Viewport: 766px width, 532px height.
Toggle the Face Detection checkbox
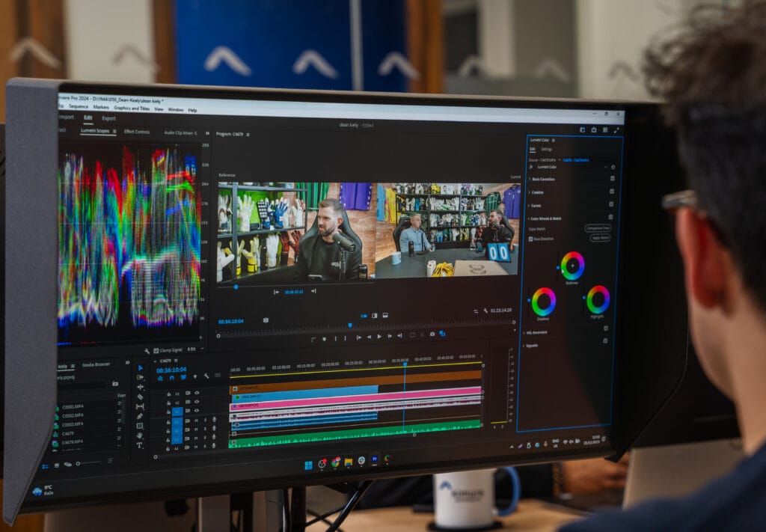click(x=531, y=239)
